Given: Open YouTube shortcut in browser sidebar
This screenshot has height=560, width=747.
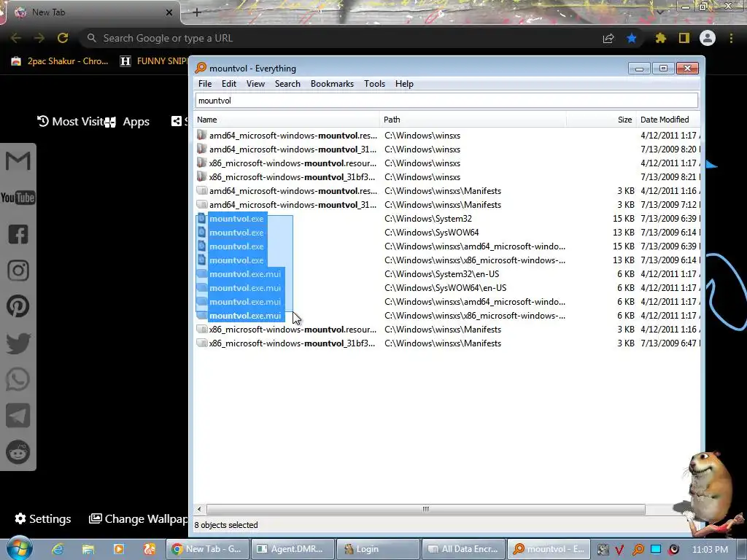Looking at the screenshot, I should (x=18, y=198).
